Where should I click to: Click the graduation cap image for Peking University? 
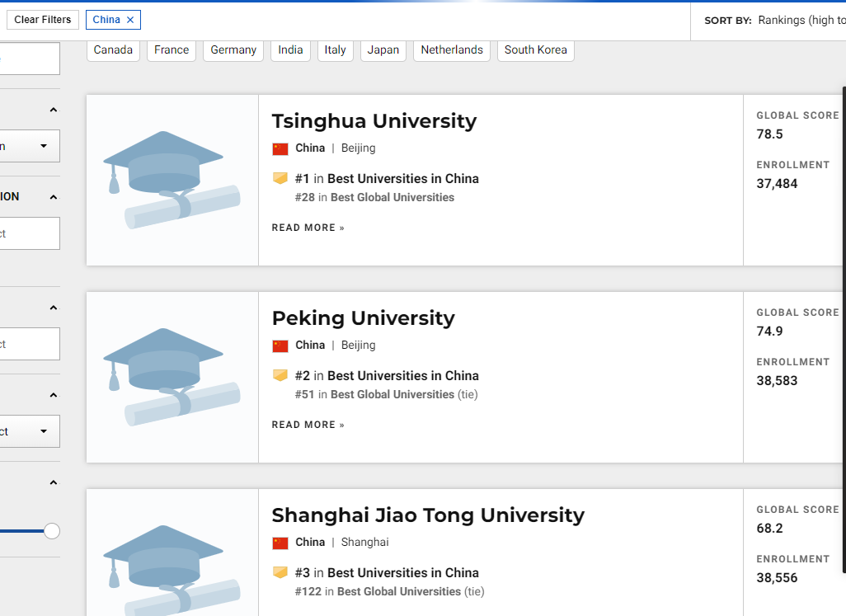coord(171,376)
